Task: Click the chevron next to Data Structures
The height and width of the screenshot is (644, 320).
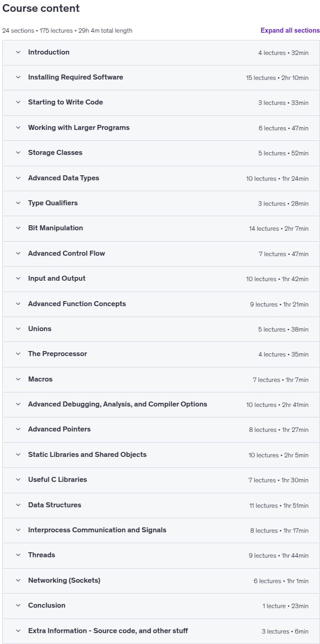Action: [x=18, y=505]
